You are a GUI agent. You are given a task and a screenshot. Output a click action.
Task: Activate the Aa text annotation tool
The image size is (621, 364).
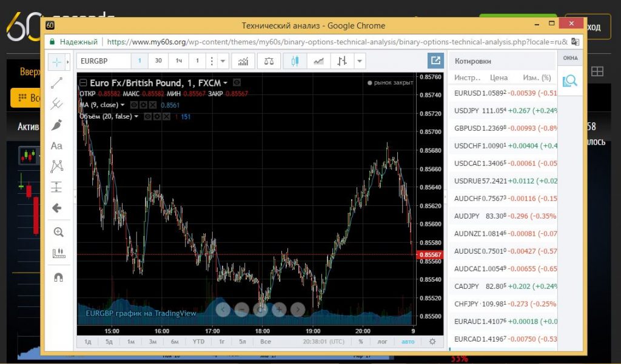56,146
